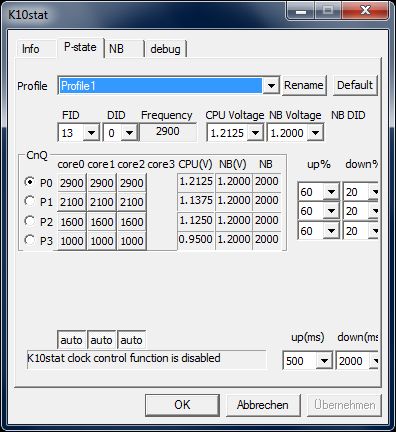The width and height of the screenshot is (396, 432).
Task: Click the Abbrechen button
Action: (263, 405)
